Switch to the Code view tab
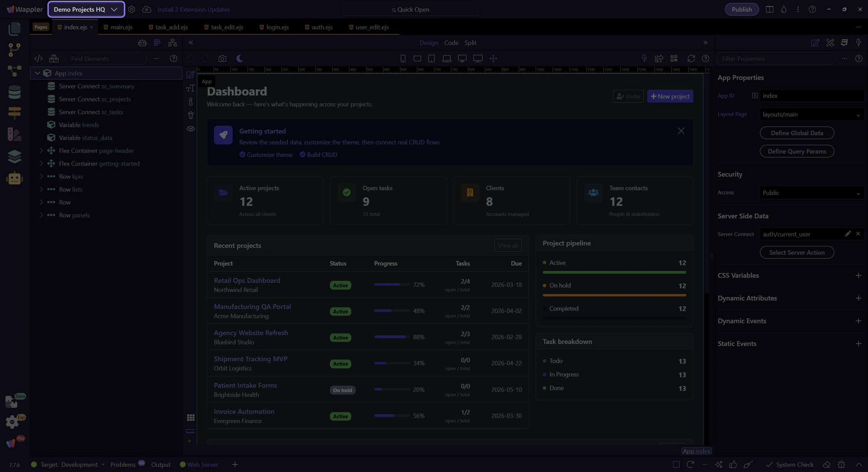Image resolution: width=868 pixels, height=472 pixels. point(451,43)
